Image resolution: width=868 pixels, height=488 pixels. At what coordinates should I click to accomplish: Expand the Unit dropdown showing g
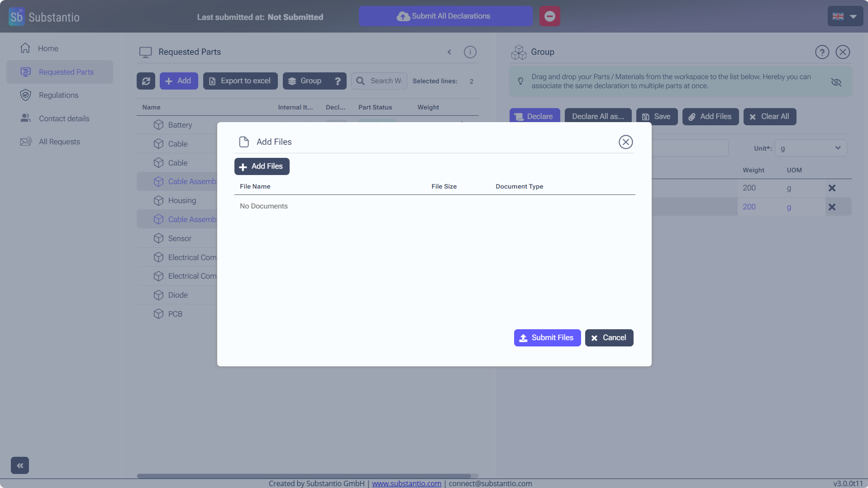810,148
